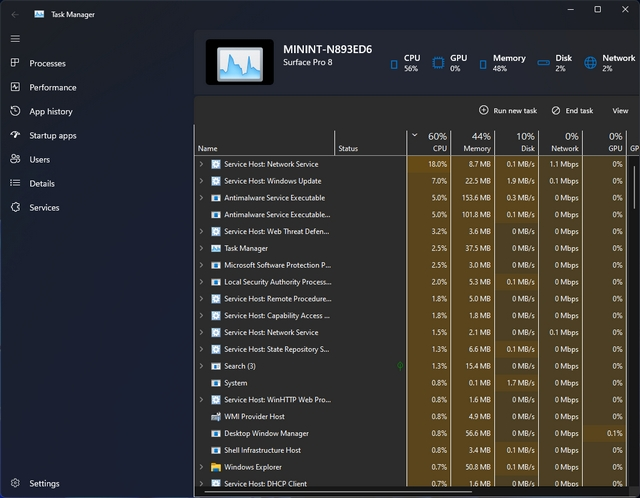Click the Memory icon in header
The height and width of the screenshot is (498, 640).
click(x=483, y=64)
